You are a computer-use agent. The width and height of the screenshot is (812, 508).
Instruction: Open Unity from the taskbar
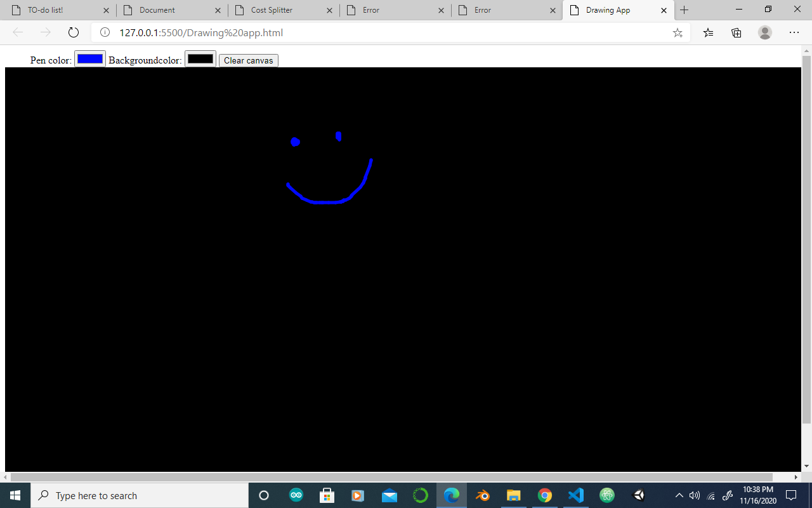click(638, 495)
